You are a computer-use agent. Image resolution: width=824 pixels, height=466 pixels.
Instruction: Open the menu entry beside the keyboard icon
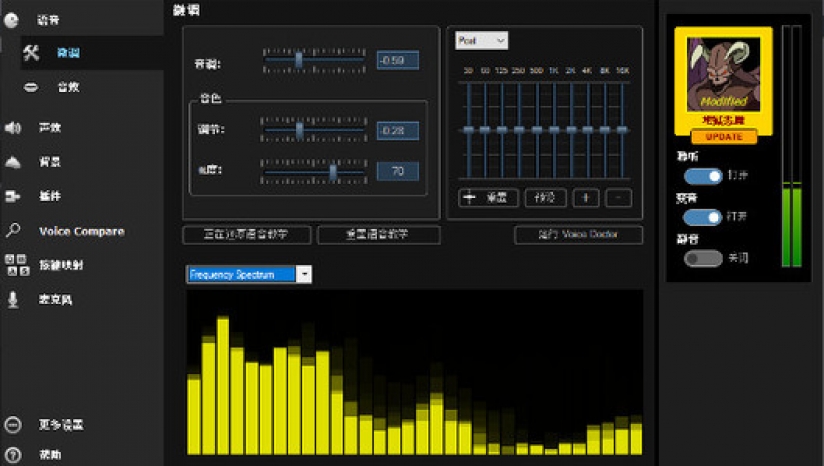click(x=61, y=265)
